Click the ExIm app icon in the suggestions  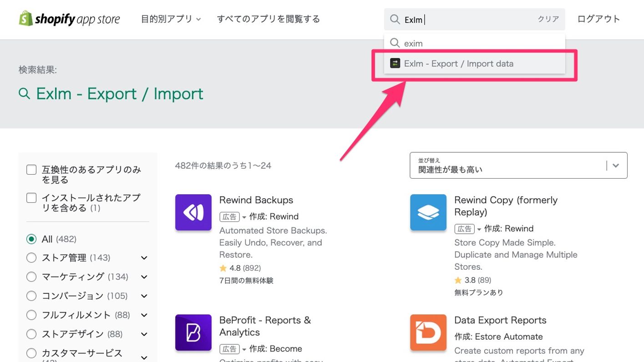pos(395,63)
